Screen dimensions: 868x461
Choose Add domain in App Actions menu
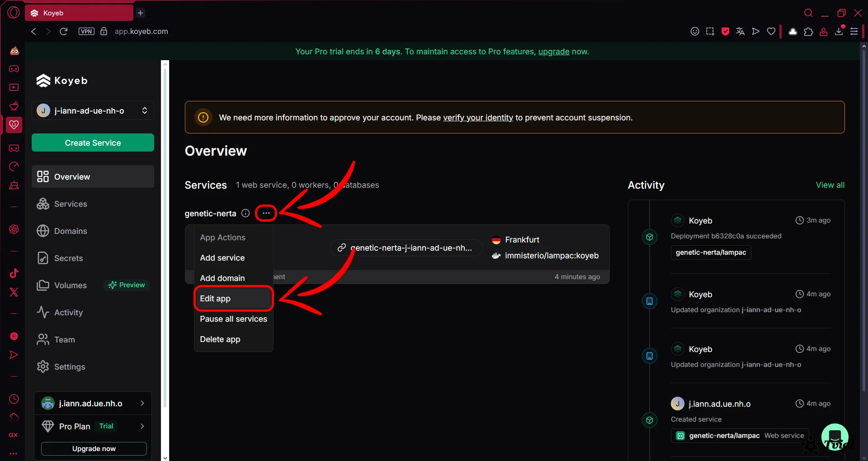click(234, 278)
